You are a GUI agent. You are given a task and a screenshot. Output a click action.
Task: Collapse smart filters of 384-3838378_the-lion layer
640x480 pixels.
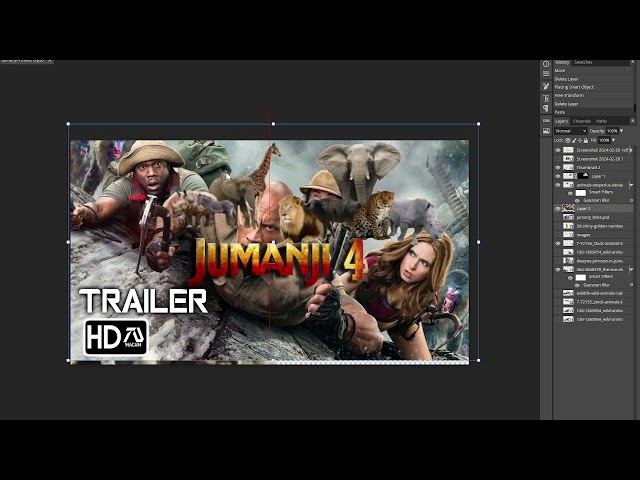pos(631,269)
